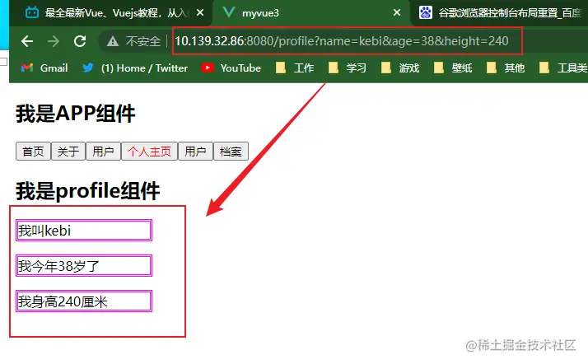Open the 工具类 bookmark folder

pyautogui.click(x=562, y=68)
